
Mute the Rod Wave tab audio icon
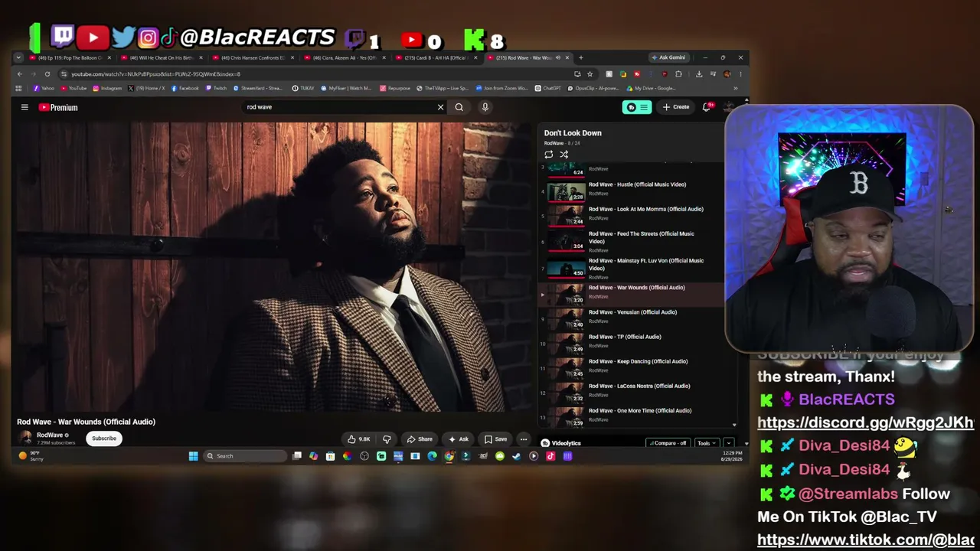[x=557, y=57]
